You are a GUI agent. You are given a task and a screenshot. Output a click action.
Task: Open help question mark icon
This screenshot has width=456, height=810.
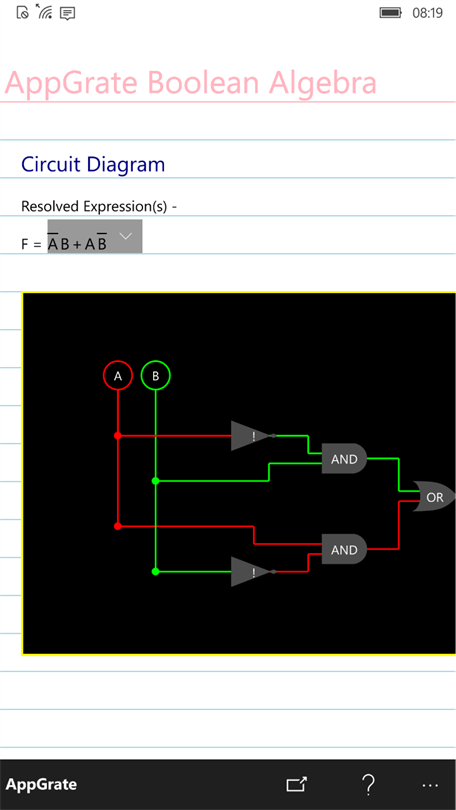click(x=368, y=784)
